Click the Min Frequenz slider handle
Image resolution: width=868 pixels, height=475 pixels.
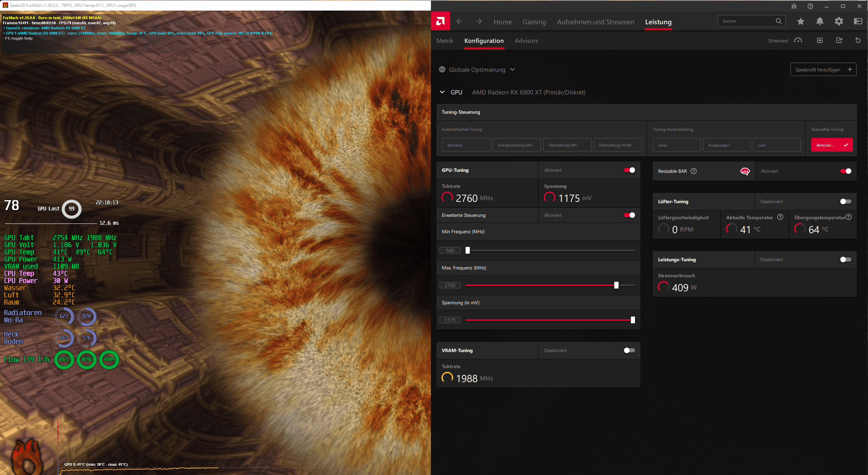point(467,250)
